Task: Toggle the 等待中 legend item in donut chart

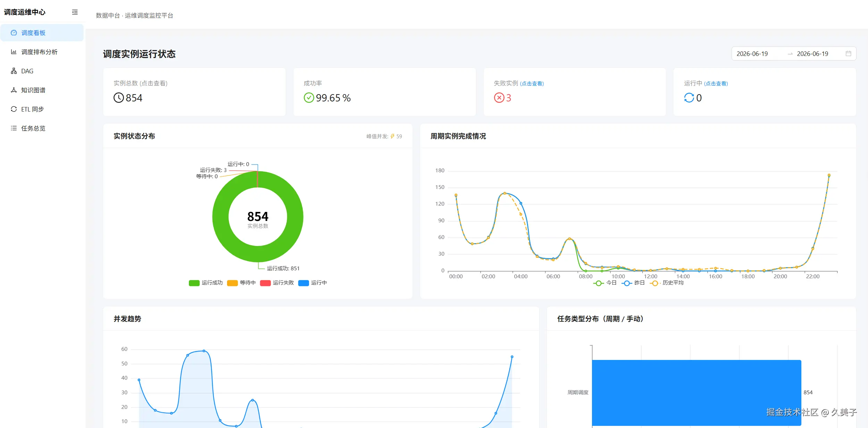Action: [241, 283]
